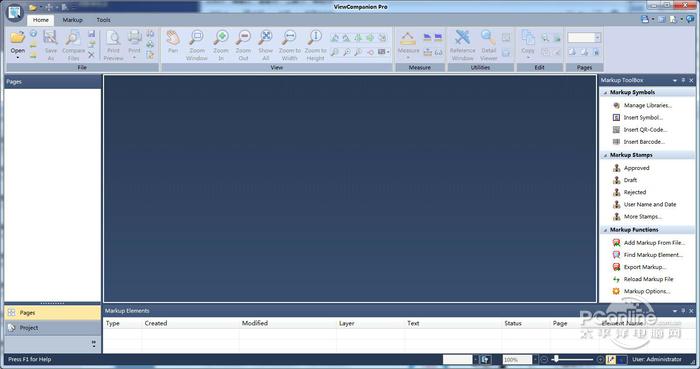Image resolution: width=700 pixels, height=369 pixels.
Task: Click Find Markup Element...
Action: (x=653, y=255)
